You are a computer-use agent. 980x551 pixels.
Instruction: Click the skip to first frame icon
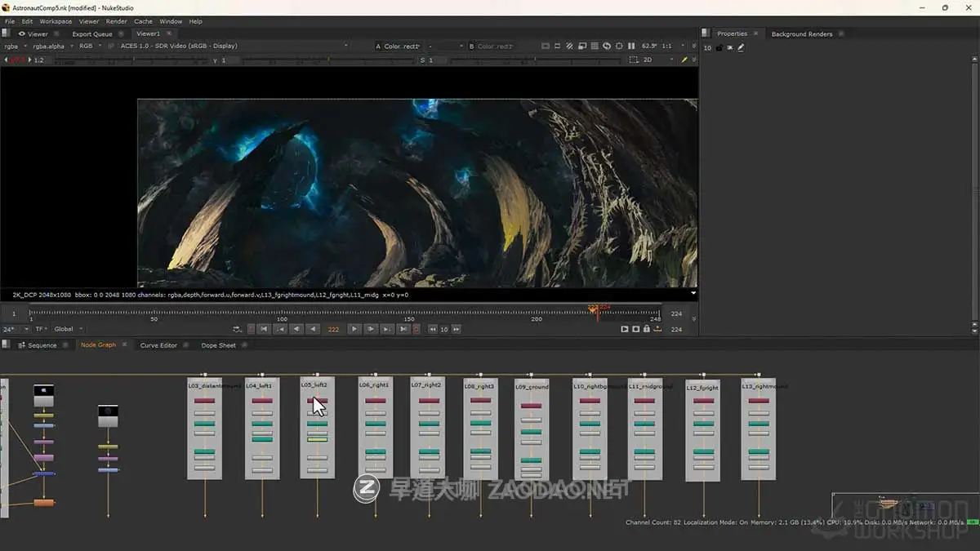pyautogui.click(x=264, y=329)
